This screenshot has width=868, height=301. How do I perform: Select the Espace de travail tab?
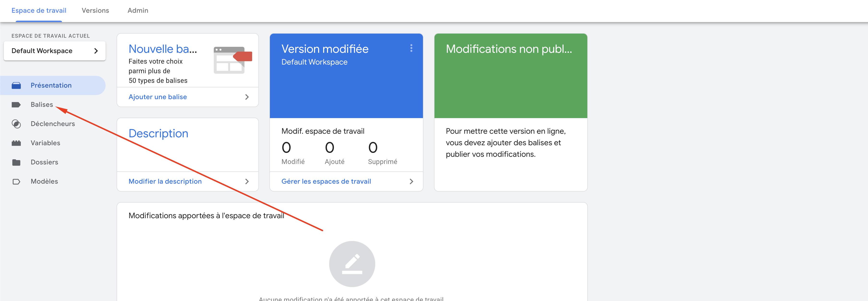[39, 11]
